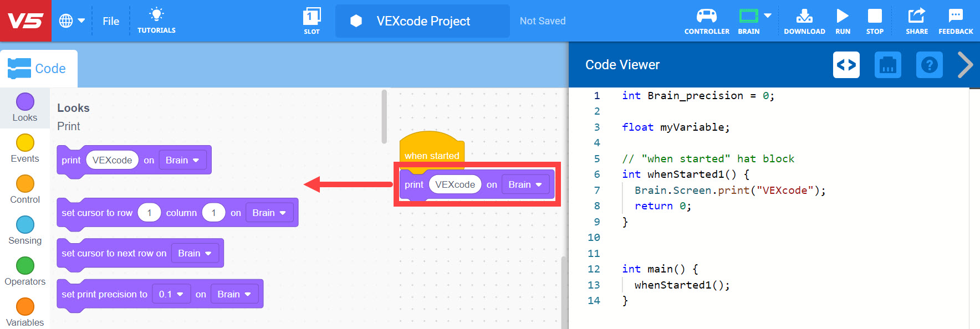Toggle the Code Viewer angle-brackets button
Screen dimensions: 980x329
[x=846, y=65]
